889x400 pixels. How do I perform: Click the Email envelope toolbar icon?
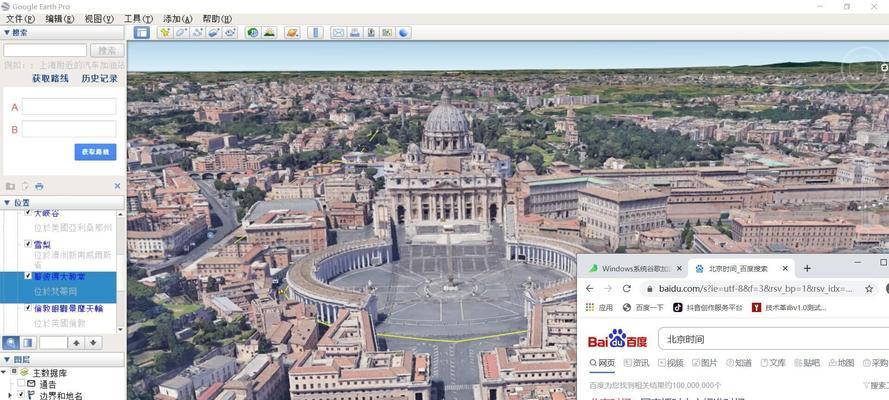tap(338, 33)
